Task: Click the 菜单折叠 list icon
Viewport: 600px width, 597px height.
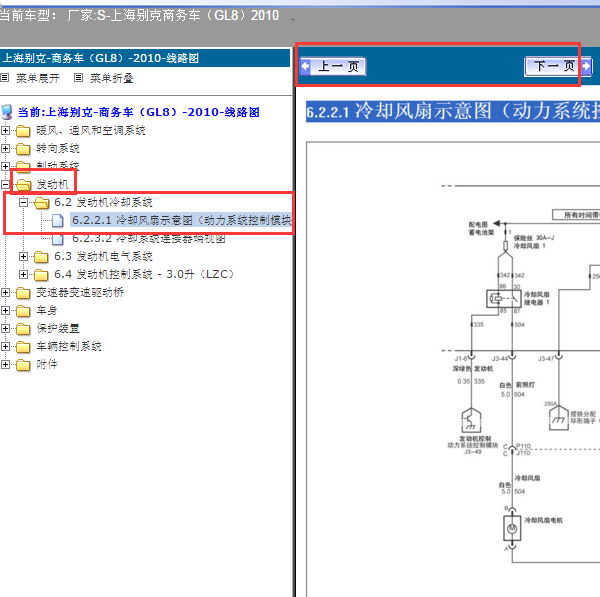Action: point(78,78)
